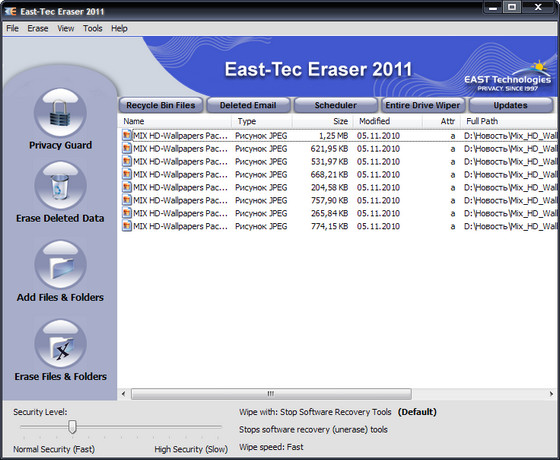This screenshot has height=460, width=560.
Task: Click the East-Tec Eraser title bar logo icon
Action: (x=11, y=11)
